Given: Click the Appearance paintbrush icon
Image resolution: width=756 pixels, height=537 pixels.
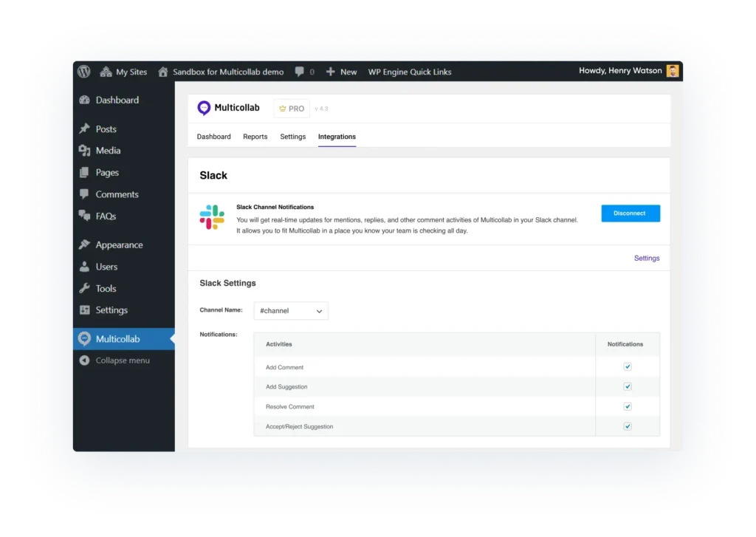Looking at the screenshot, I should coord(84,244).
